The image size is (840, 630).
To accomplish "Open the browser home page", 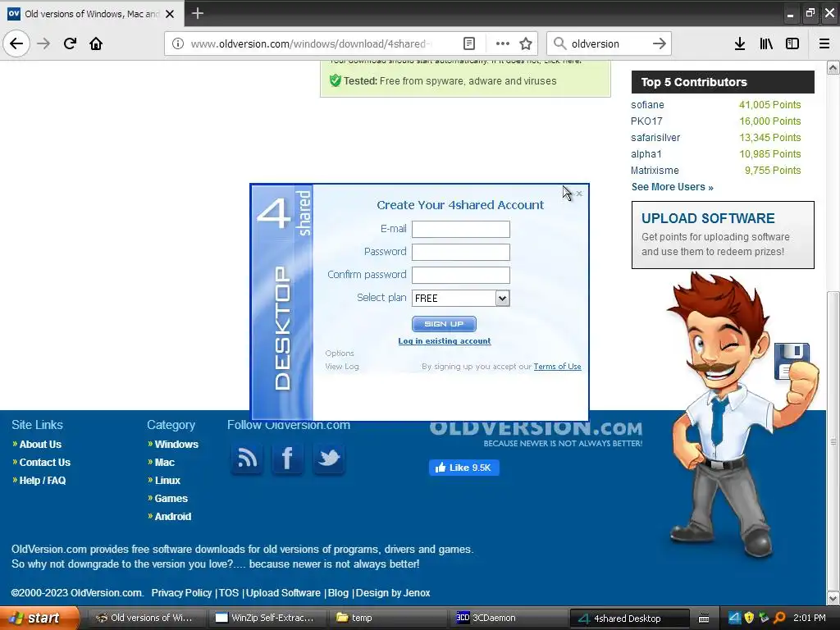I will coord(96,43).
